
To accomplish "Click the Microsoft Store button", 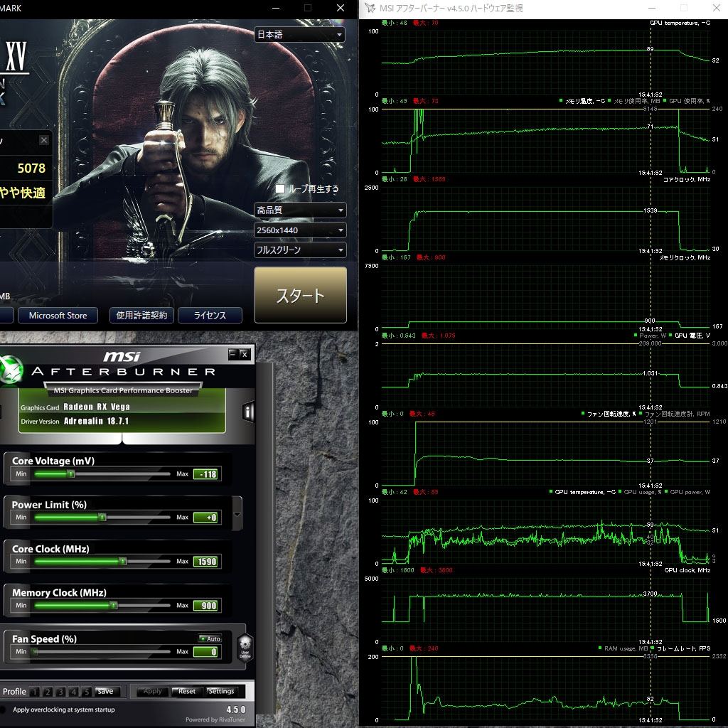I will (58, 315).
